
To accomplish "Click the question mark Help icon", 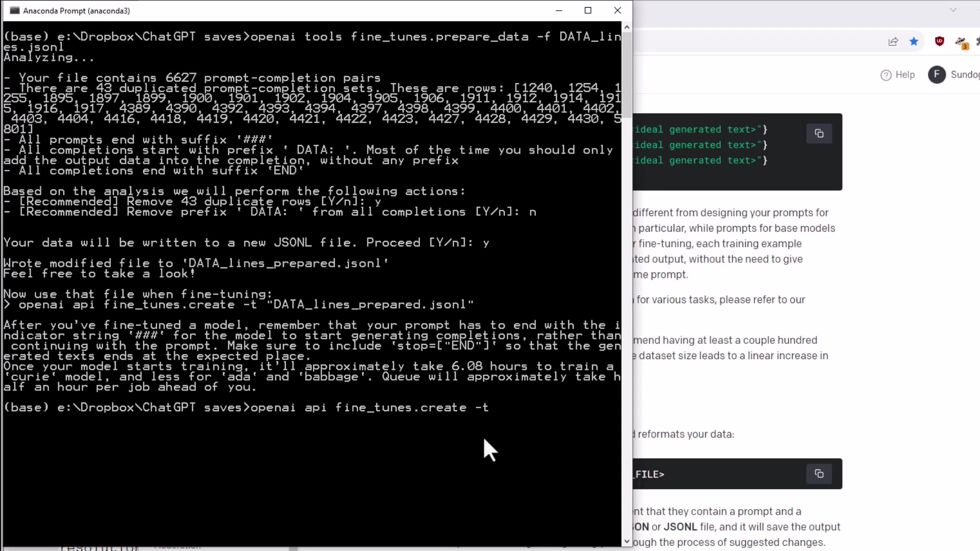I will [x=886, y=75].
